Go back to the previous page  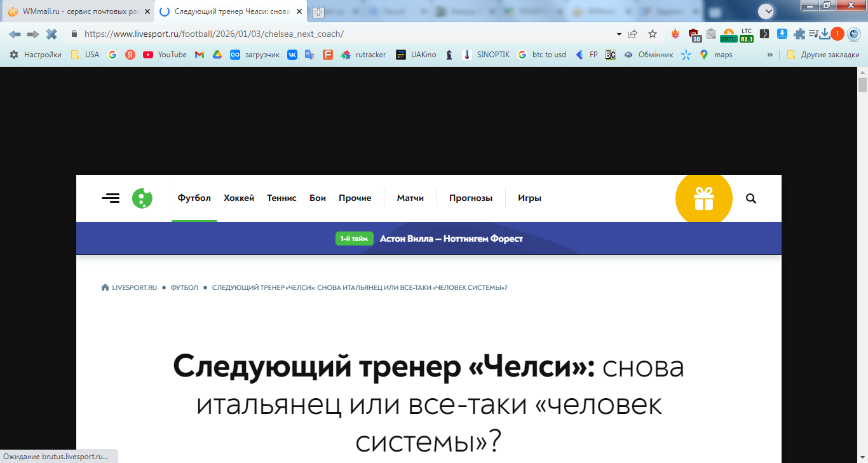15,34
